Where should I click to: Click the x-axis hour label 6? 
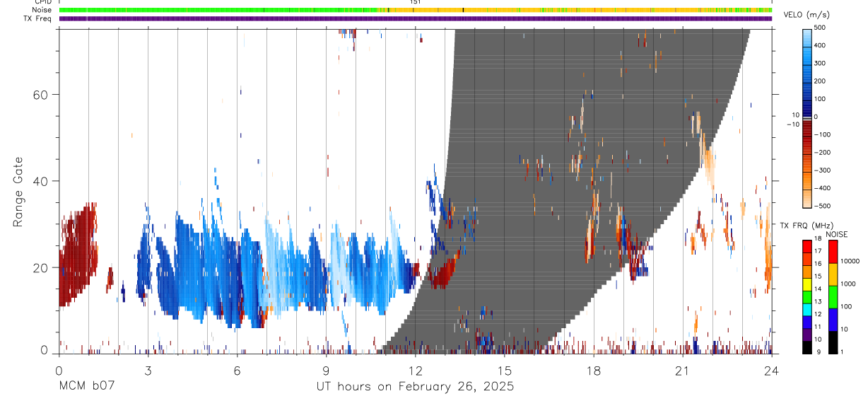(x=237, y=370)
